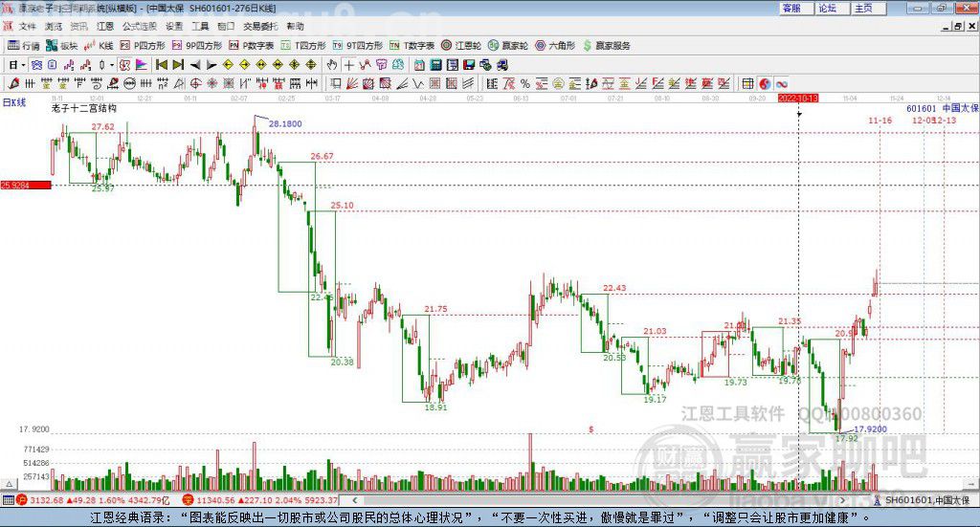Screen dimensions: 980x527
Task: Click the 日K线 label
Action: (x=14, y=102)
